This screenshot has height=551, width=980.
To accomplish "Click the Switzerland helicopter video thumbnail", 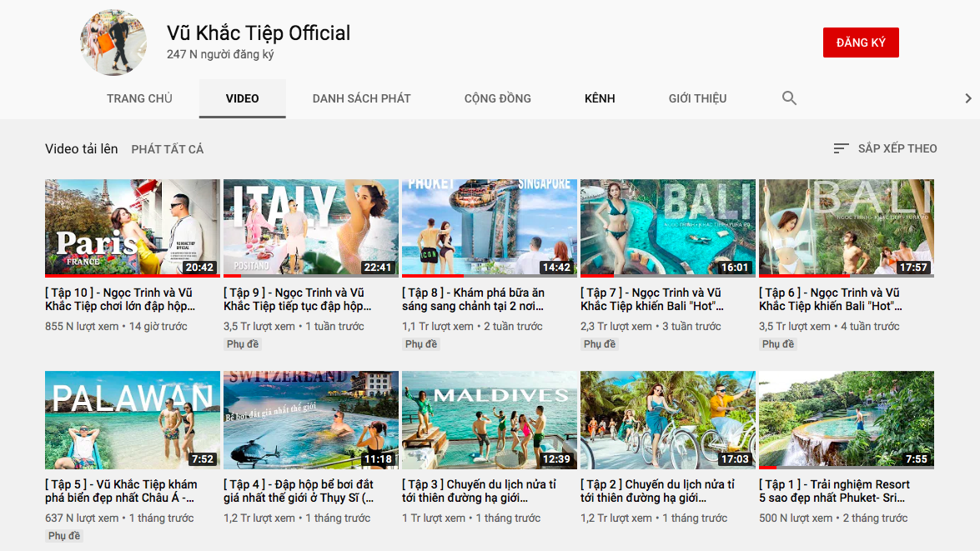I will [x=311, y=420].
